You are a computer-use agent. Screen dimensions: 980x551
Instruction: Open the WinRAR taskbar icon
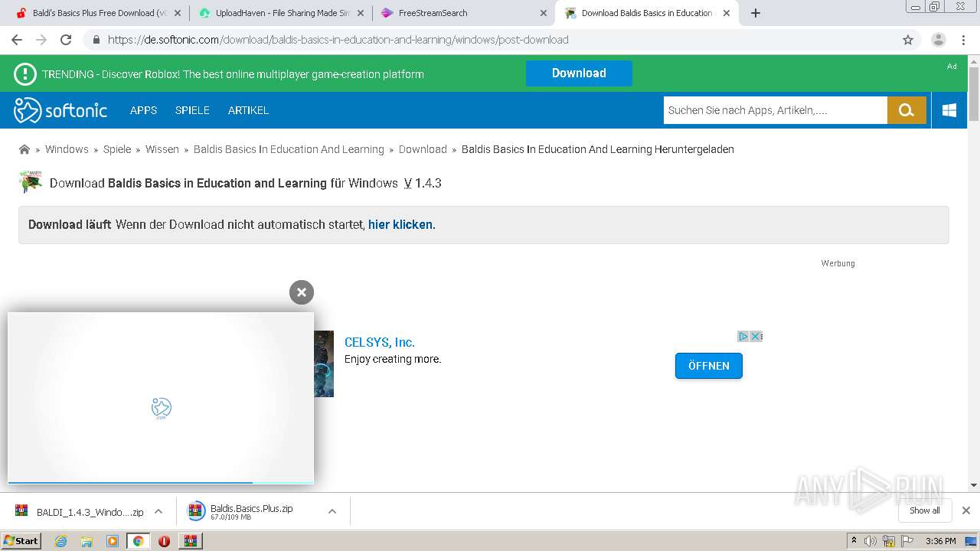(190, 541)
